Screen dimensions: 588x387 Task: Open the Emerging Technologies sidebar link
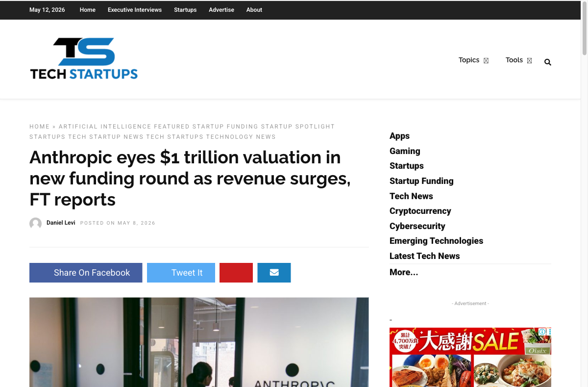[436, 241]
